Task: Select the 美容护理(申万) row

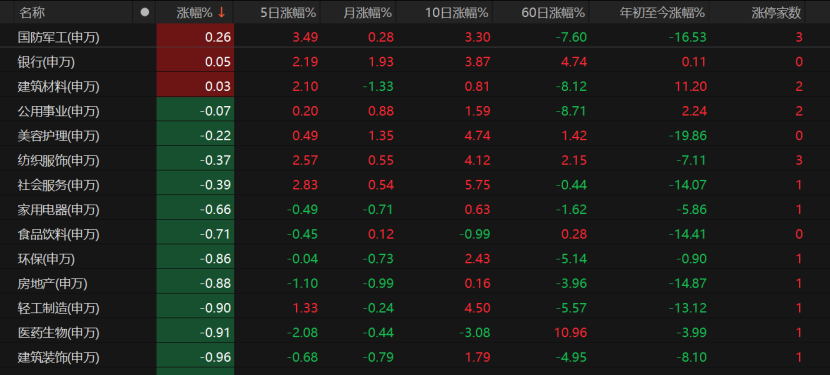Action: [x=415, y=136]
